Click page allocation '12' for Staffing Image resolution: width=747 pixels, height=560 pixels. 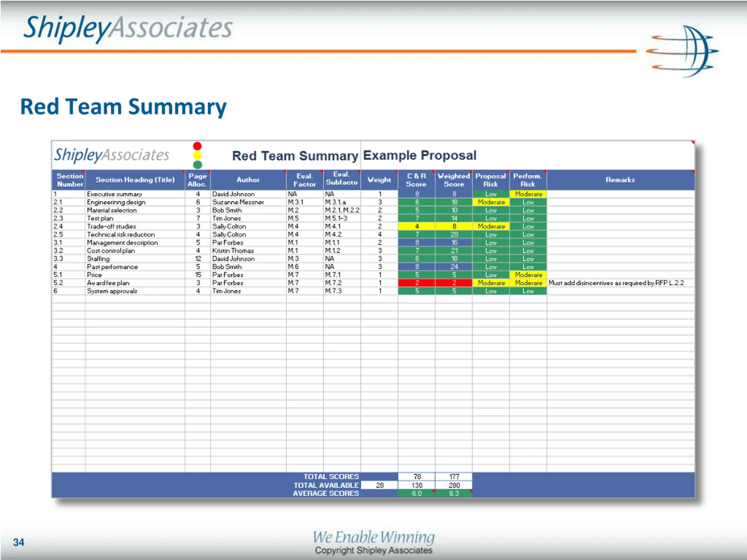coord(198,259)
